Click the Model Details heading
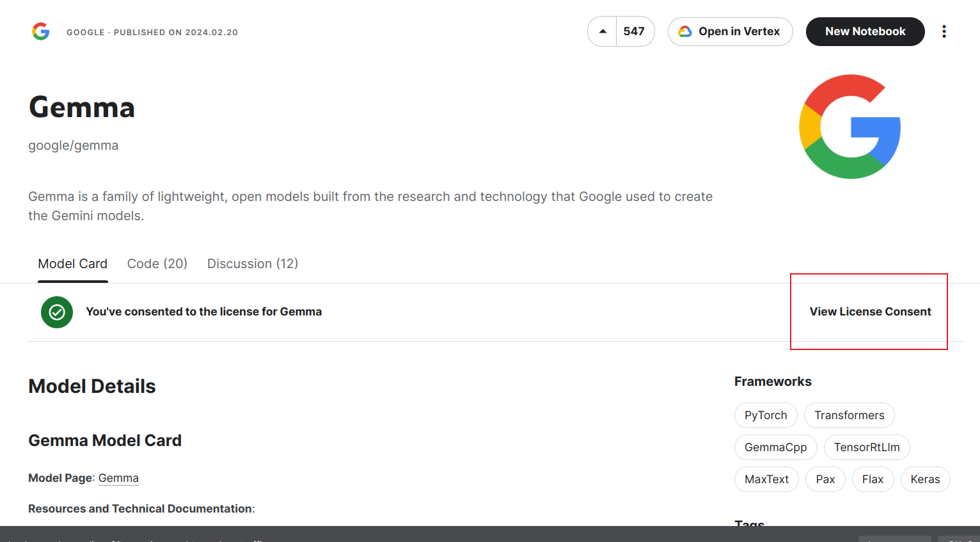980x542 pixels. [92, 387]
